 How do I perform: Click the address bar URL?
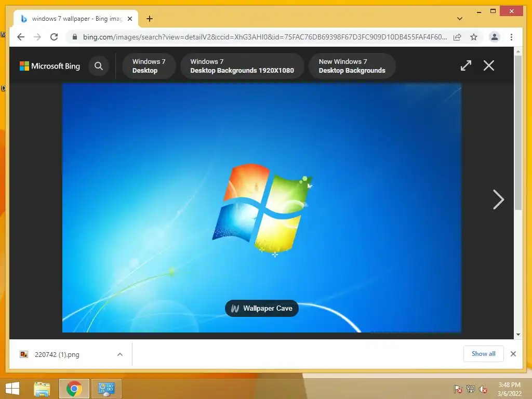point(264,37)
